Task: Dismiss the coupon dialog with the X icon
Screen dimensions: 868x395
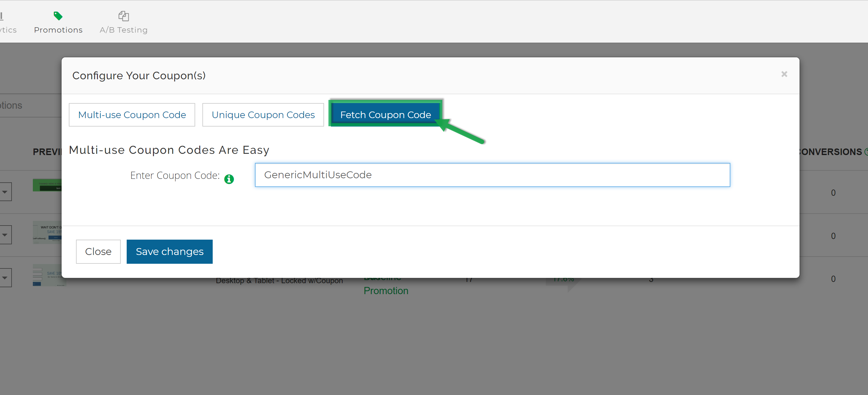Action: click(x=784, y=74)
